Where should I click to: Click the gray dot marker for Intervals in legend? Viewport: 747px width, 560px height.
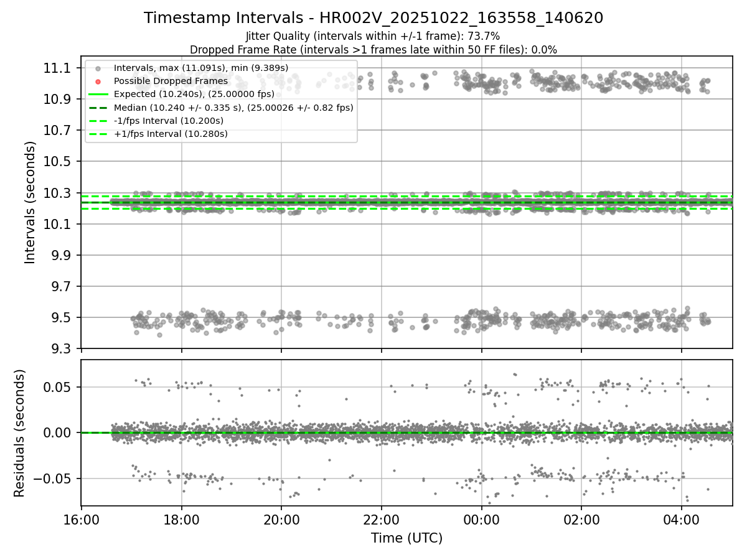pyautogui.click(x=98, y=68)
